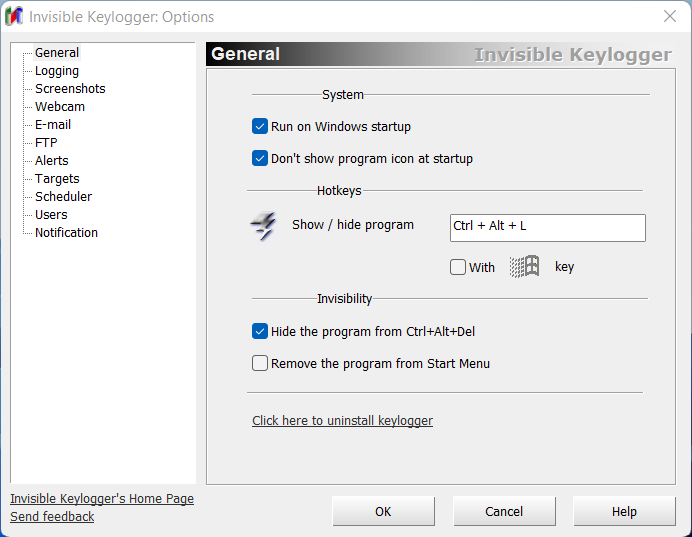Select General in the options tree
Screen dimensions: 692x537
tap(57, 53)
